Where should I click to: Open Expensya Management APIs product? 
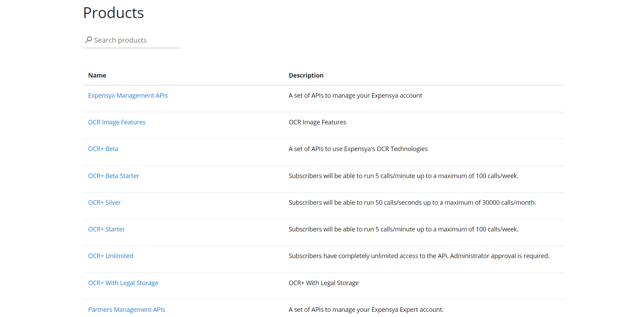point(128,96)
